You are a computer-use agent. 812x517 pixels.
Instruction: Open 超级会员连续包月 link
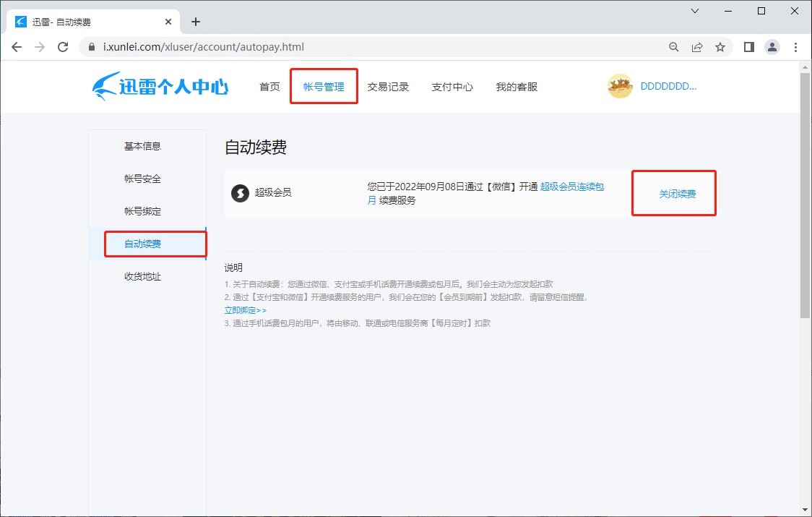click(571, 187)
